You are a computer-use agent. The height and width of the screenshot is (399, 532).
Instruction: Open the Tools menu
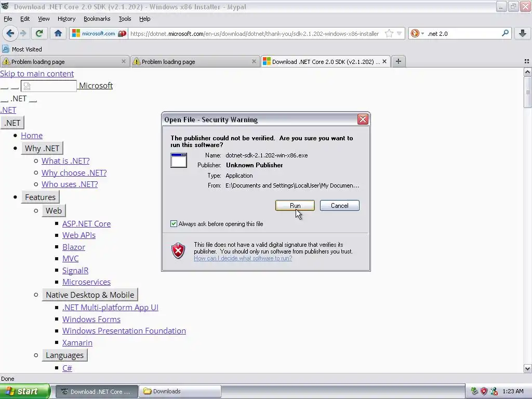coord(125,19)
